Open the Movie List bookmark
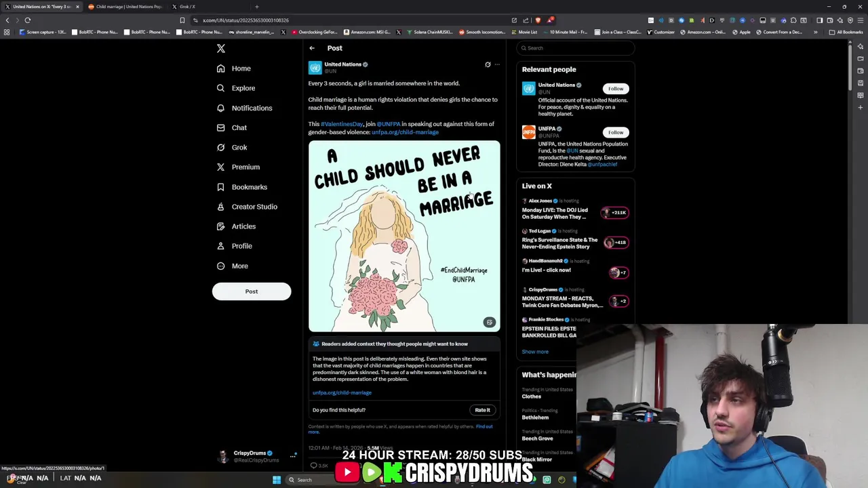Screen dimensions: 868x488 coord(524,32)
